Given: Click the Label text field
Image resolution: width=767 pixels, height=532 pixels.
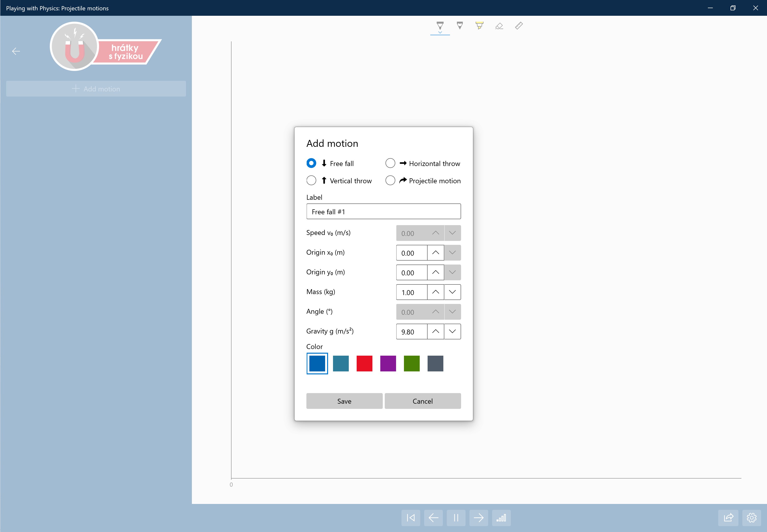Looking at the screenshot, I should point(383,212).
